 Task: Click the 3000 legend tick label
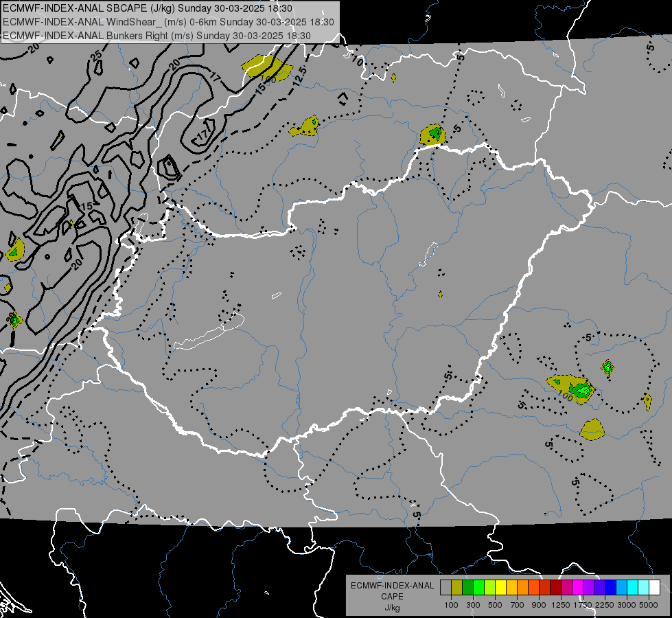tap(627, 605)
